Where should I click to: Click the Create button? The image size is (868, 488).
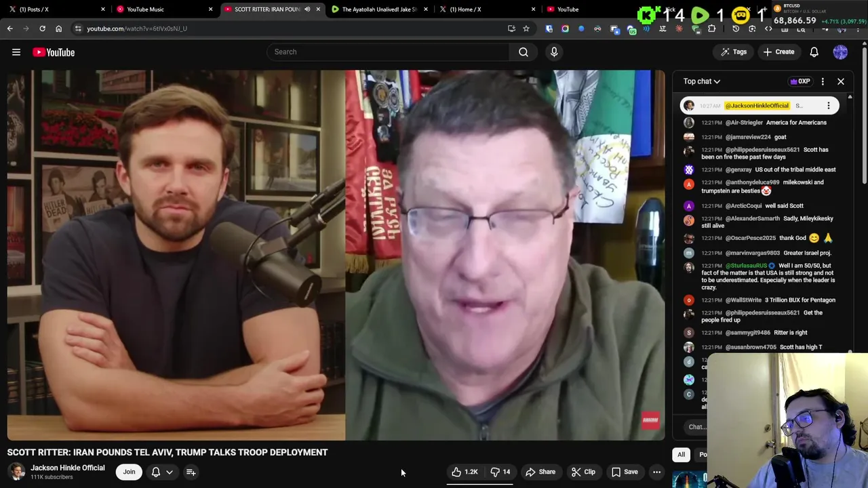(x=778, y=52)
